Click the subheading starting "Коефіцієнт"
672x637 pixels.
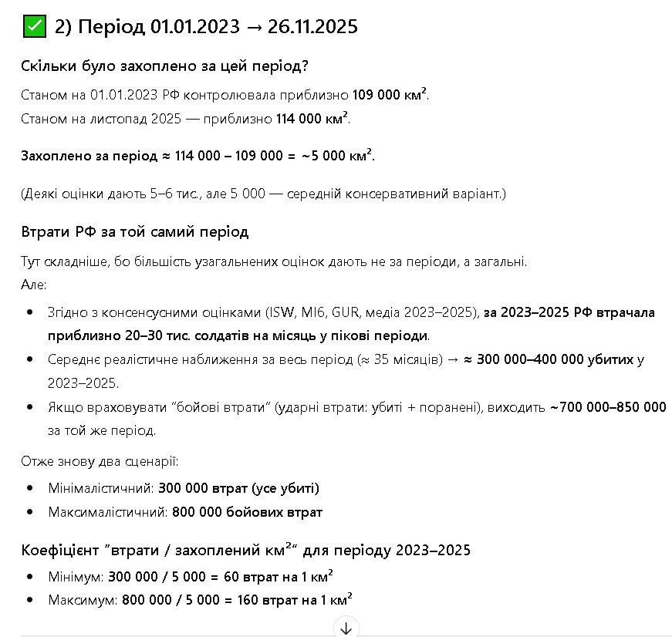245,551
